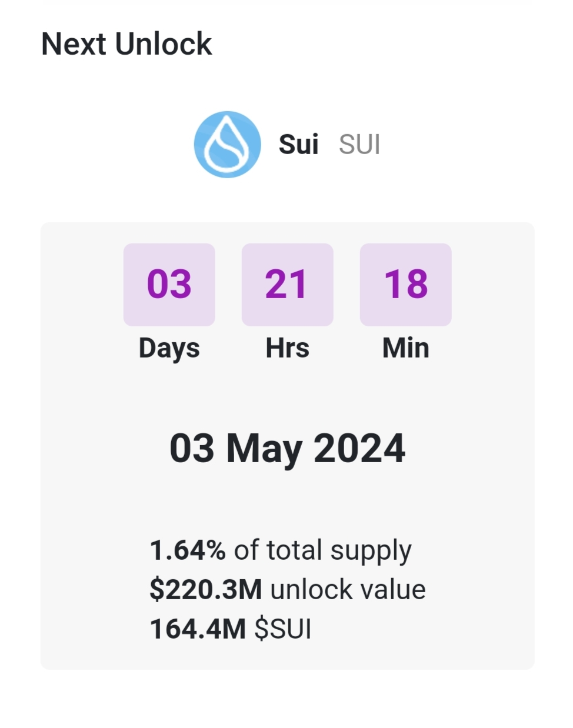573x728 pixels.
Task: Select the 03 May 2024 unlock date
Action: coord(288,449)
